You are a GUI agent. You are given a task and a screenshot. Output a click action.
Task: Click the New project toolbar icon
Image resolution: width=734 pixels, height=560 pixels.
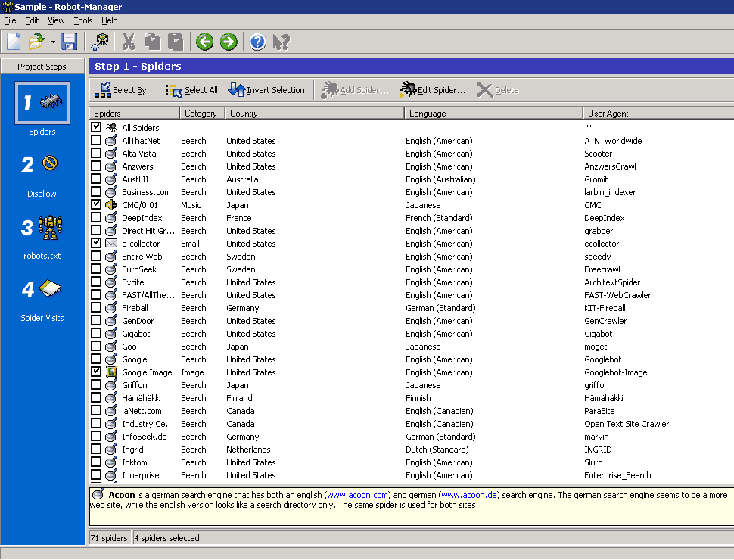14,42
